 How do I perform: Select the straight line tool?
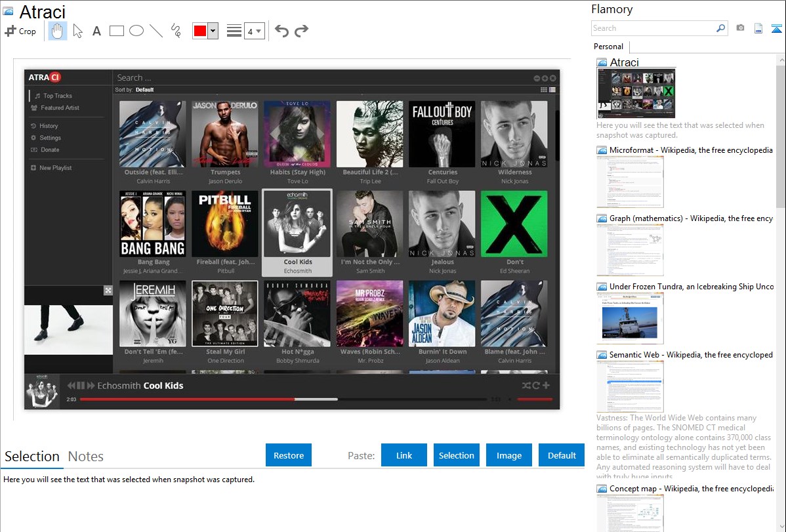pos(155,31)
